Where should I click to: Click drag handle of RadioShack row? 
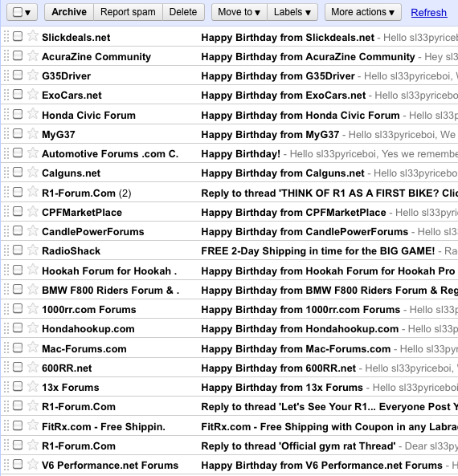pos(6,250)
